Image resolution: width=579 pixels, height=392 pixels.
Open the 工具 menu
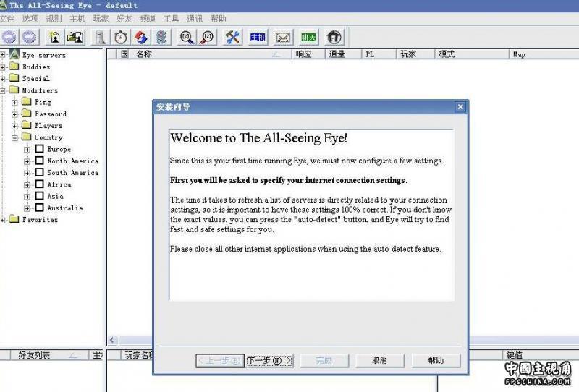tap(171, 19)
